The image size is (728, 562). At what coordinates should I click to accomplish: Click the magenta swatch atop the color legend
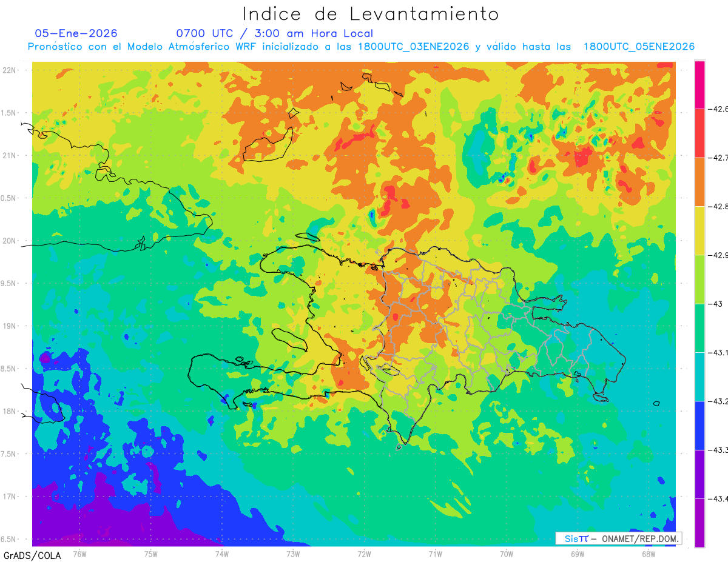[x=699, y=85]
